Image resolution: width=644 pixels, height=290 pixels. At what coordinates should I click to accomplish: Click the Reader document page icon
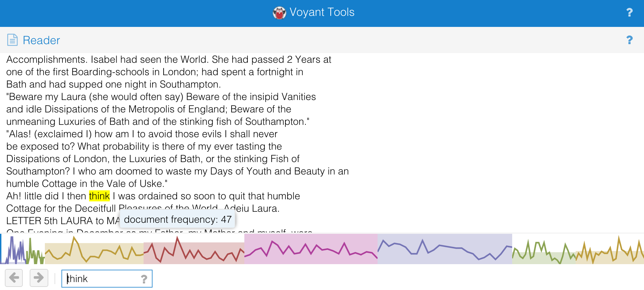[12, 40]
